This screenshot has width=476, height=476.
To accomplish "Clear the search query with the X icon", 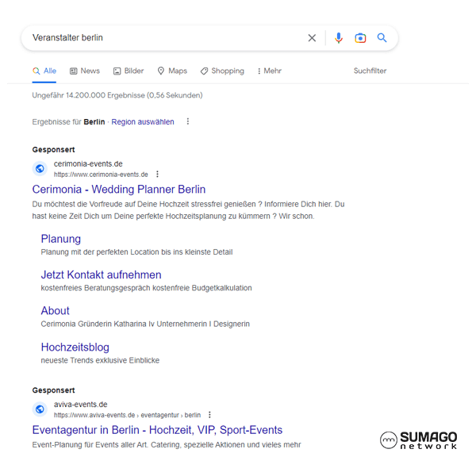I will tap(312, 38).
